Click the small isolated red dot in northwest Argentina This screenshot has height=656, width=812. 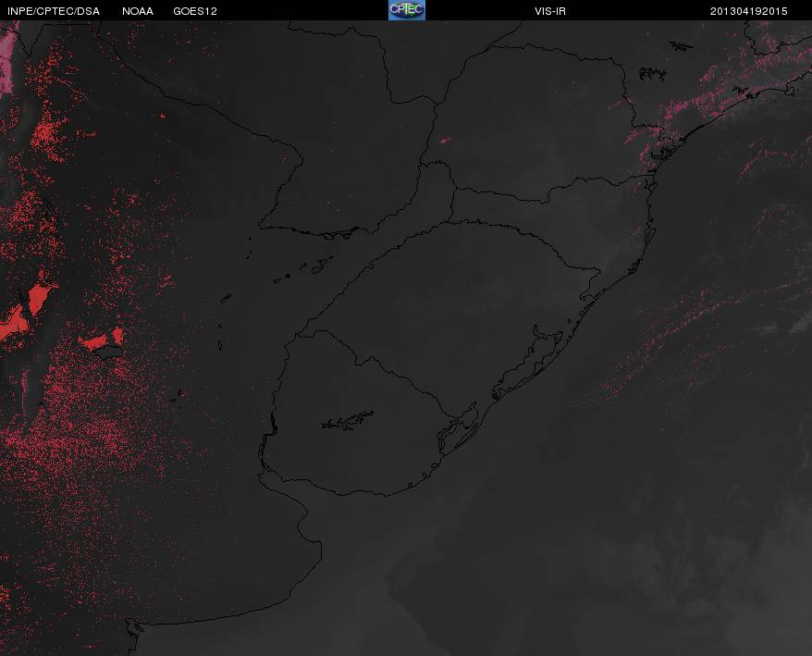pyautogui.click(x=163, y=116)
